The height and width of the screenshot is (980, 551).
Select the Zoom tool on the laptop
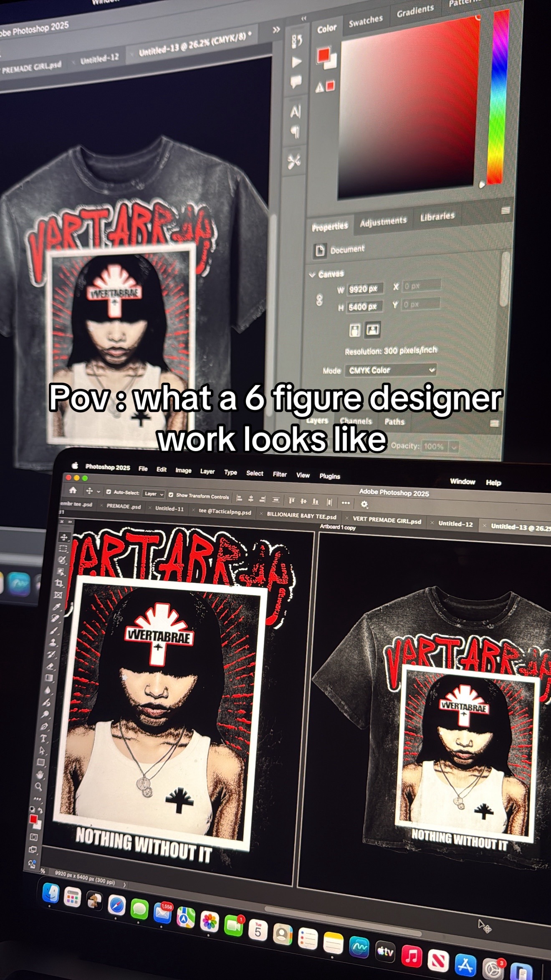(38, 787)
